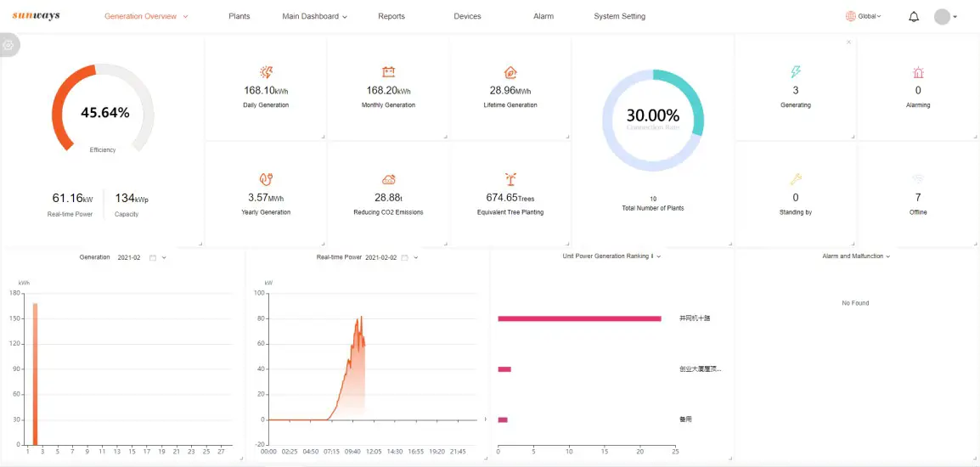
Task: Expand Unit Power Generation Ranking dropdown
Action: (x=659, y=256)
